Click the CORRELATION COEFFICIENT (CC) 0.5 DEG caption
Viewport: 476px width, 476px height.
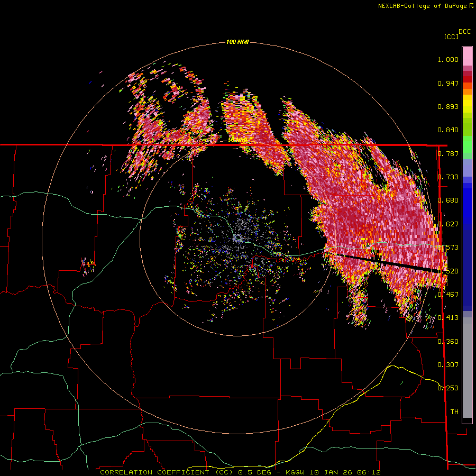pos(187,472)
